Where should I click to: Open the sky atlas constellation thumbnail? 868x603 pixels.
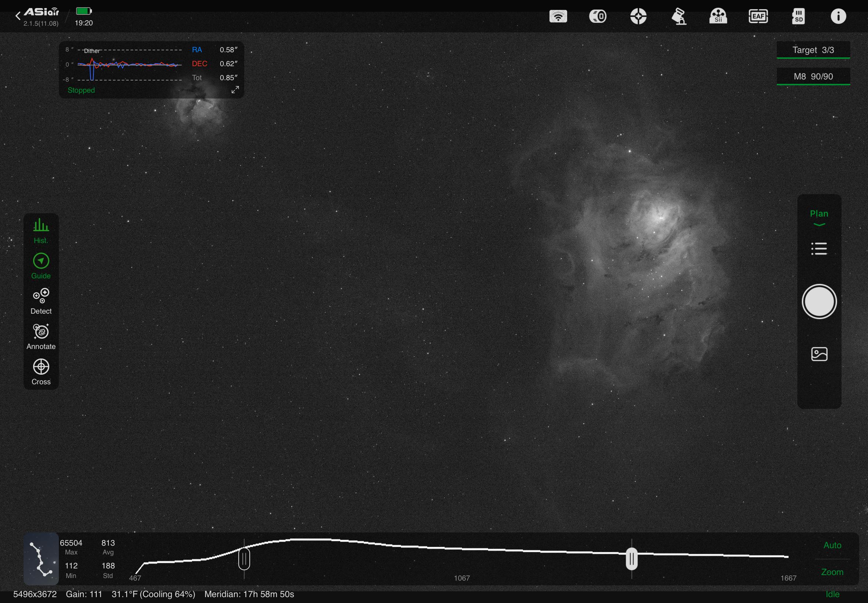(41, 559)
